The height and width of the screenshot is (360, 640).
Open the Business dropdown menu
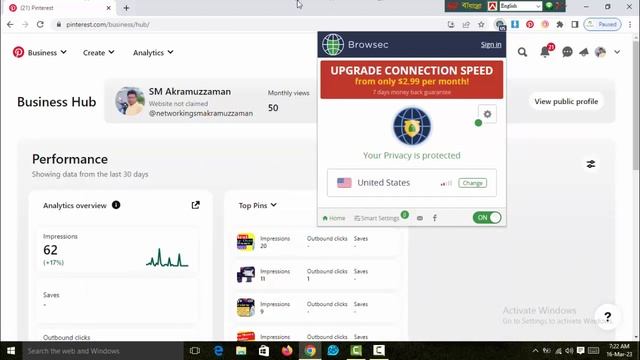[47, 53]
